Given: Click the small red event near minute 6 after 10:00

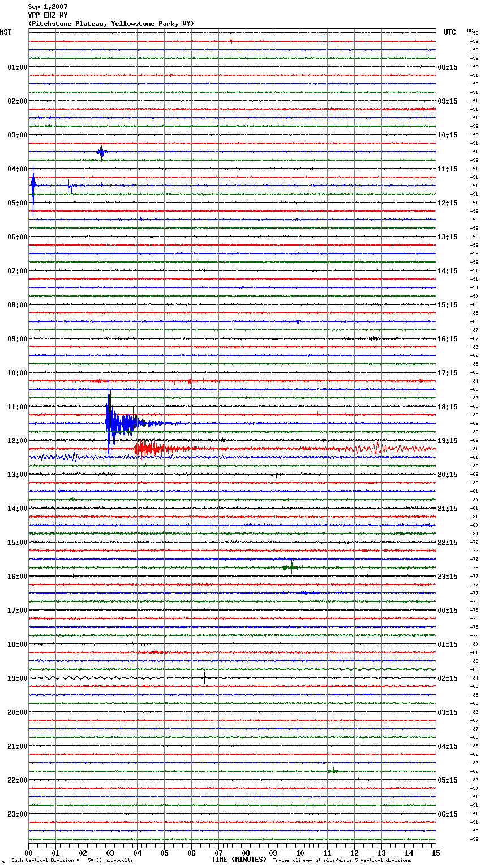Looking at the screenshot, I should point(190,380).
